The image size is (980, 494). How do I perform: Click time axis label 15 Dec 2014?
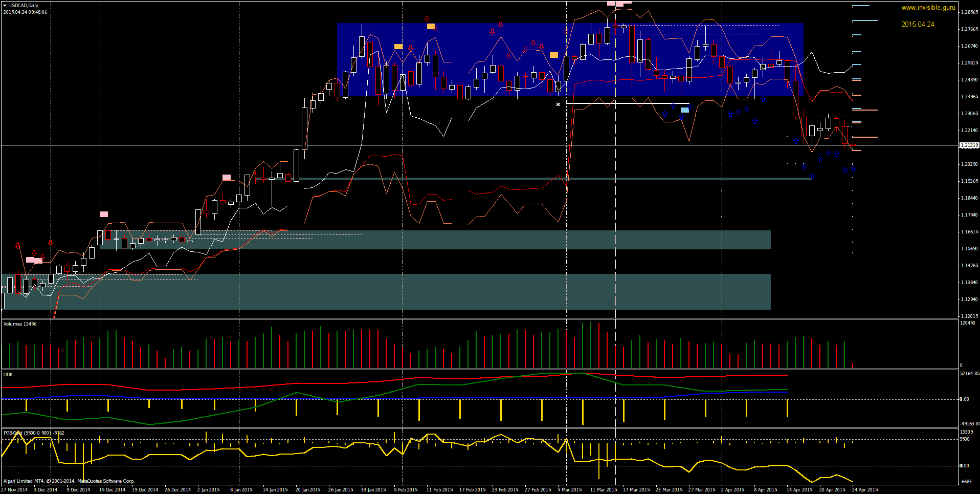(x=112, y=490)
